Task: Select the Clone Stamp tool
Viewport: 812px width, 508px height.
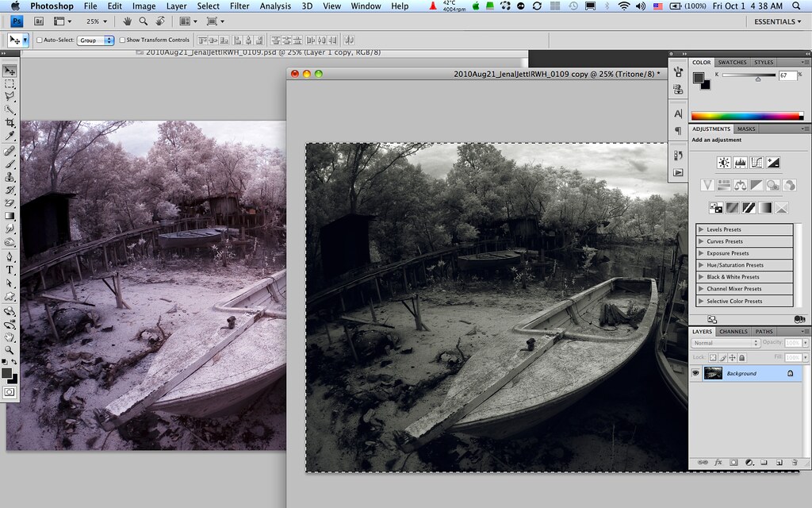Action: tap(10, 177)
